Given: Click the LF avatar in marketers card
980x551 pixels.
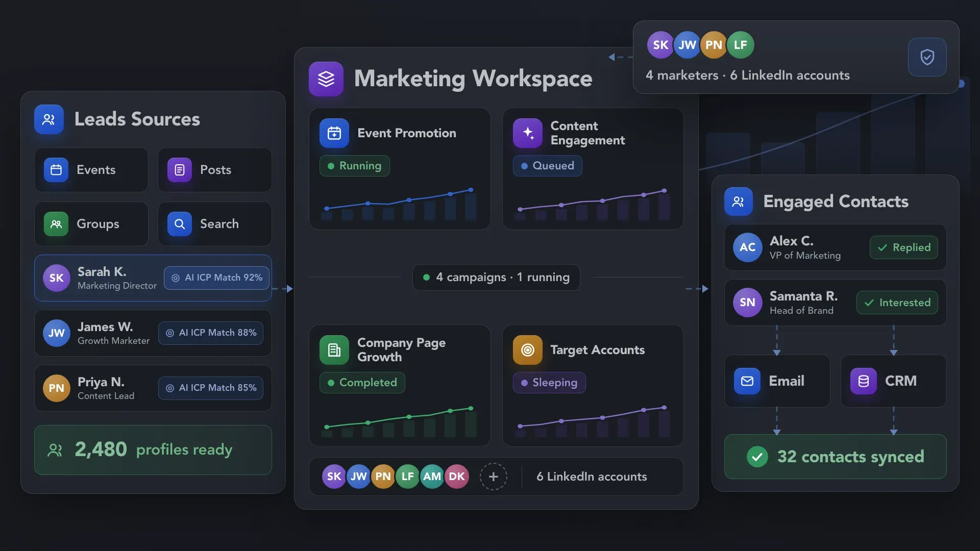Looking at the screenshot, I should [x=741, y=45].
